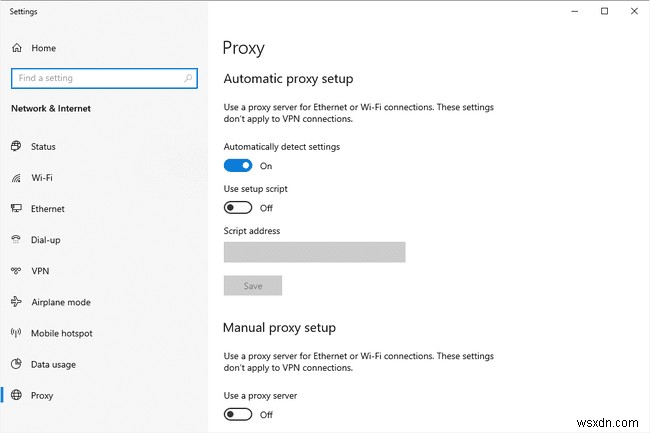The height and width of the screenshot is (433, 650).
Task: Maximize the Settings window
Action: pos(604,11)
